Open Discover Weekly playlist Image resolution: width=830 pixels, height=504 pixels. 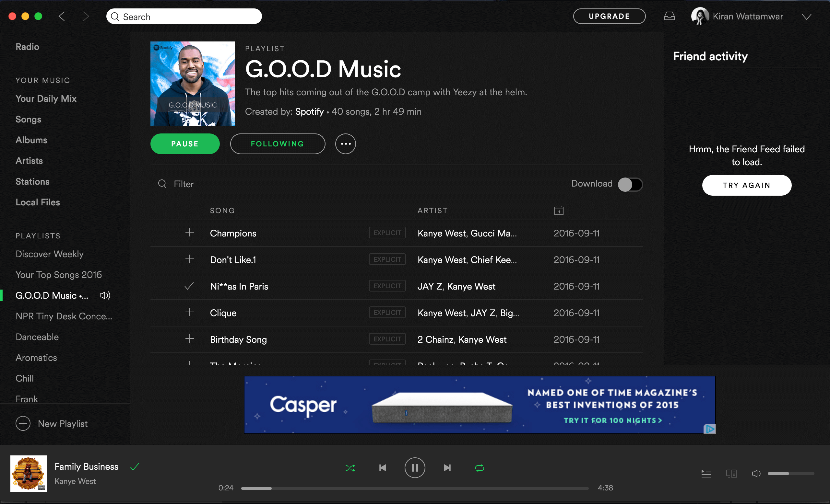50,254
